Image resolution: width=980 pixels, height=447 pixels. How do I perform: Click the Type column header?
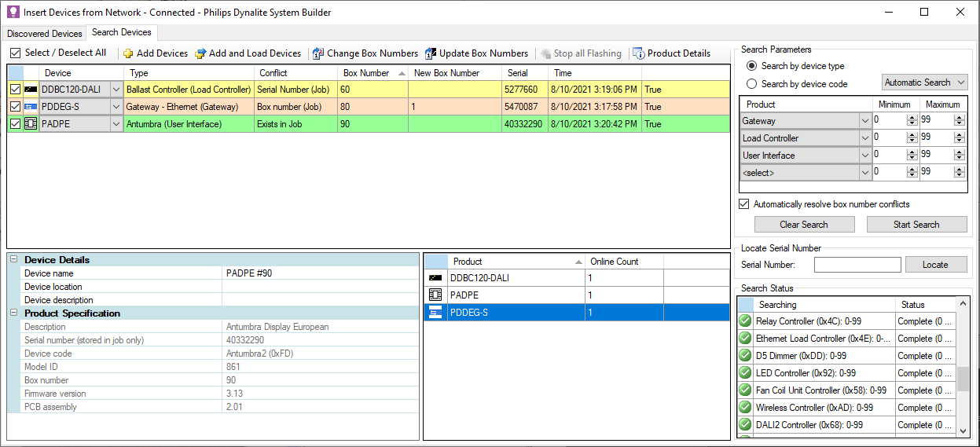189,73
